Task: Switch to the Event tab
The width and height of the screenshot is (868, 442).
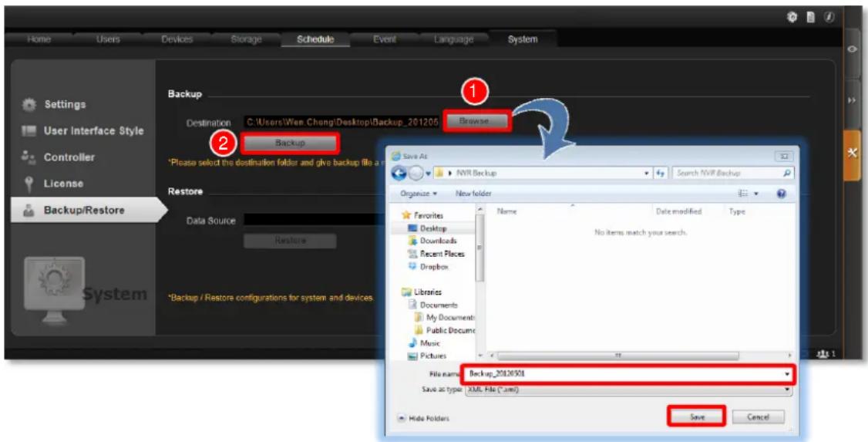Action: (384, 39)
